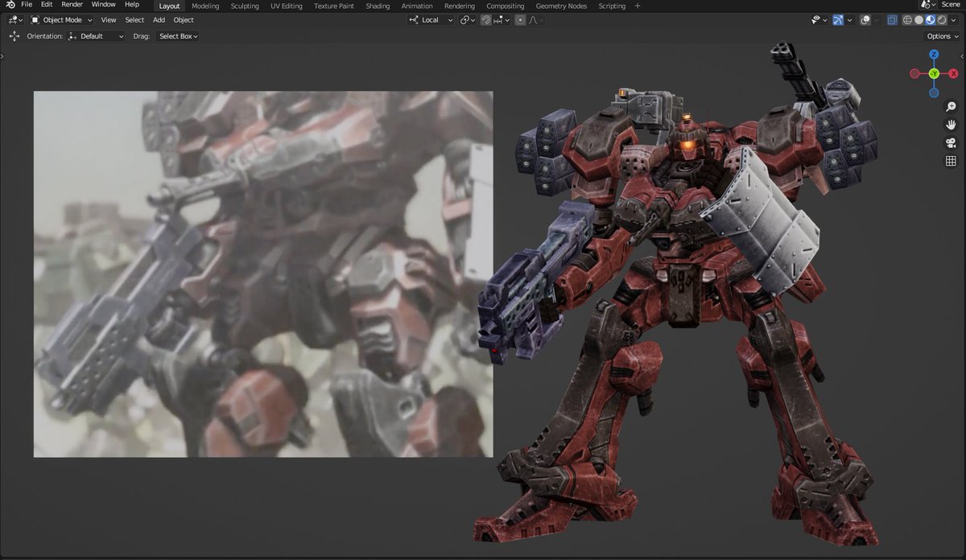
Task: Switch to the Modeling workspace tab
Action: coord(205,6)
